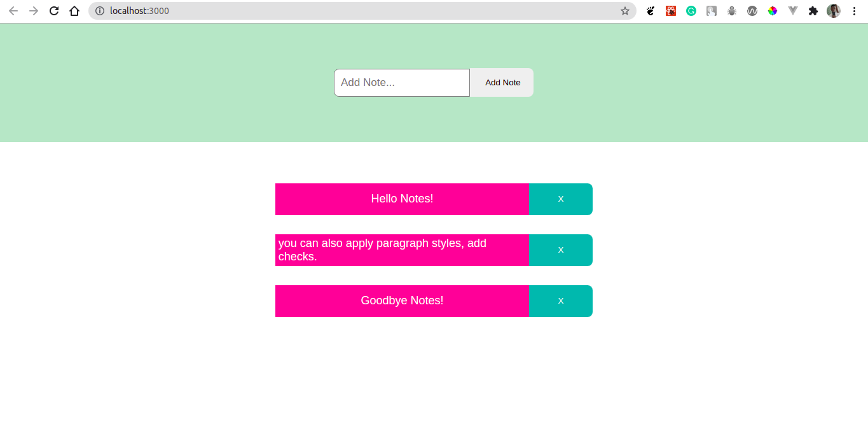This screenshot has height=431, width=868.
Task: Click the wave W extension icon
Action: (x=752, y=11)
